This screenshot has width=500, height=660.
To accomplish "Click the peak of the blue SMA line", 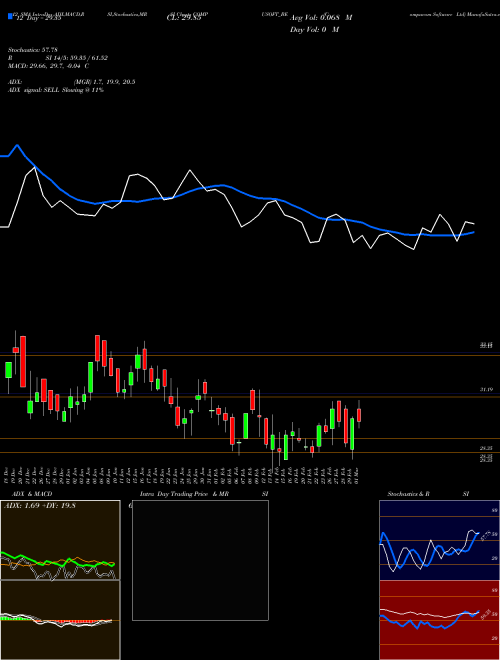I will (17, 145).
